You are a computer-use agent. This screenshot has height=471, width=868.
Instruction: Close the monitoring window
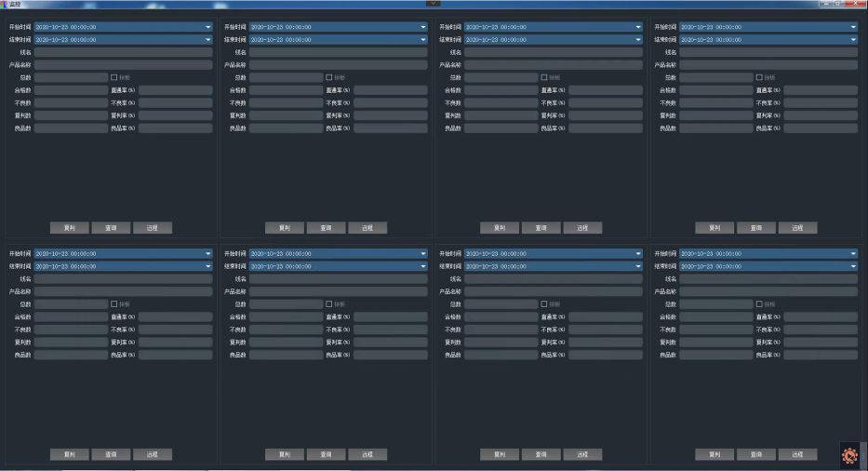pyautogui.click(x=857, y=5)
